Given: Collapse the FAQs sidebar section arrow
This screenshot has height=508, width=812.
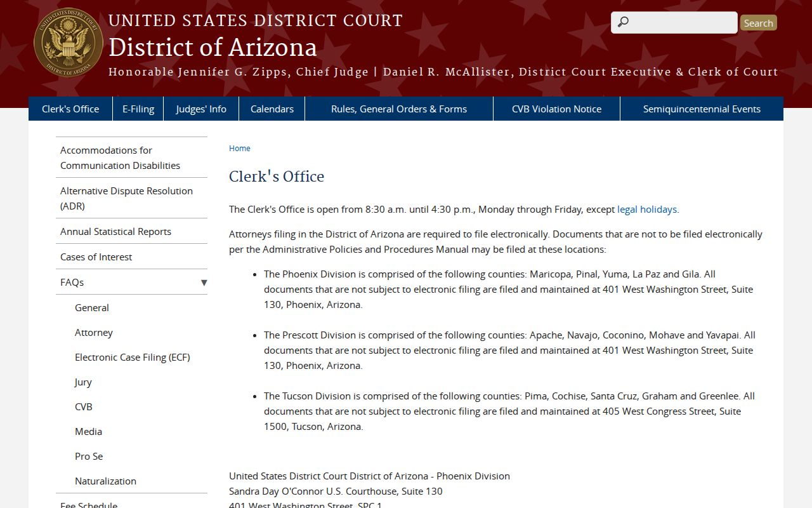Looking at the screenshot, I should pos(204,283).
